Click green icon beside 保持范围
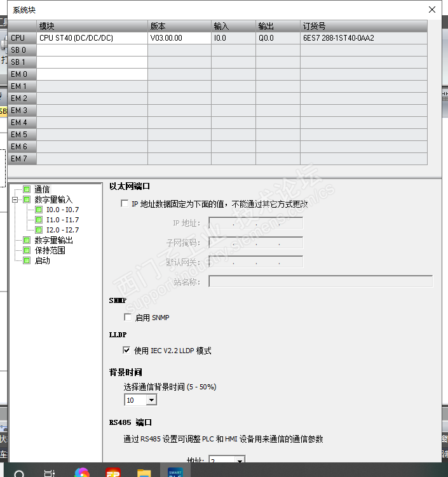This screenshot has height=477, width=448. pos(27,250)
